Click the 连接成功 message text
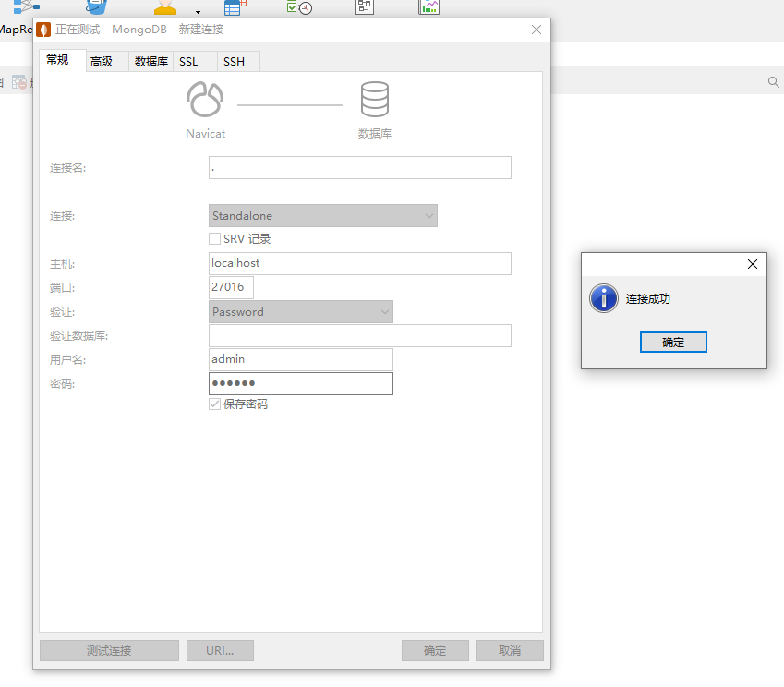Screen dimensions: 784x687 click(x=648, y=299)
